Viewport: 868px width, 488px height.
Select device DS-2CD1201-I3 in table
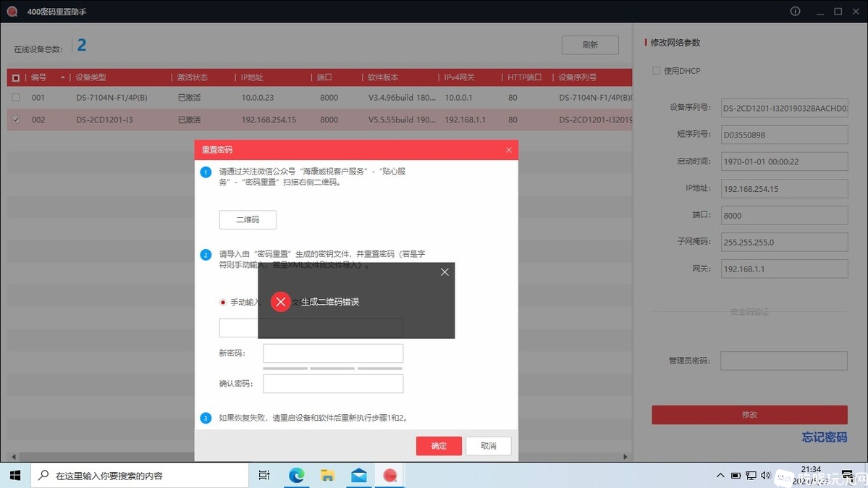click(x=105, y=119)
